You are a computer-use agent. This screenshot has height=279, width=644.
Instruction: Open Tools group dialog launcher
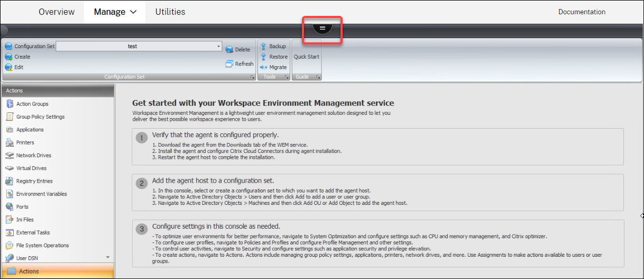tap(287, 77)
